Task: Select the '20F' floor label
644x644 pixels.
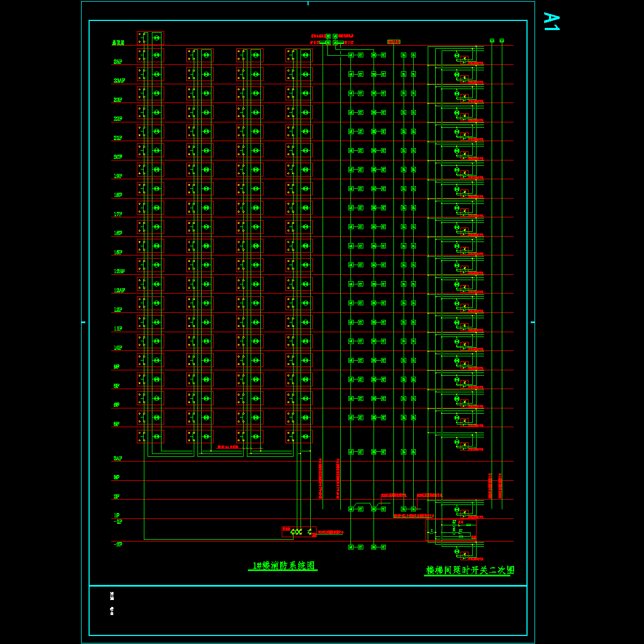Action: click(118, 157)
